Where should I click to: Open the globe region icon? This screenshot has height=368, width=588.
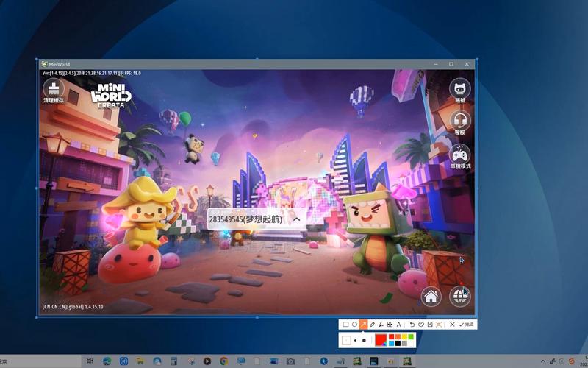click(460, 296)
